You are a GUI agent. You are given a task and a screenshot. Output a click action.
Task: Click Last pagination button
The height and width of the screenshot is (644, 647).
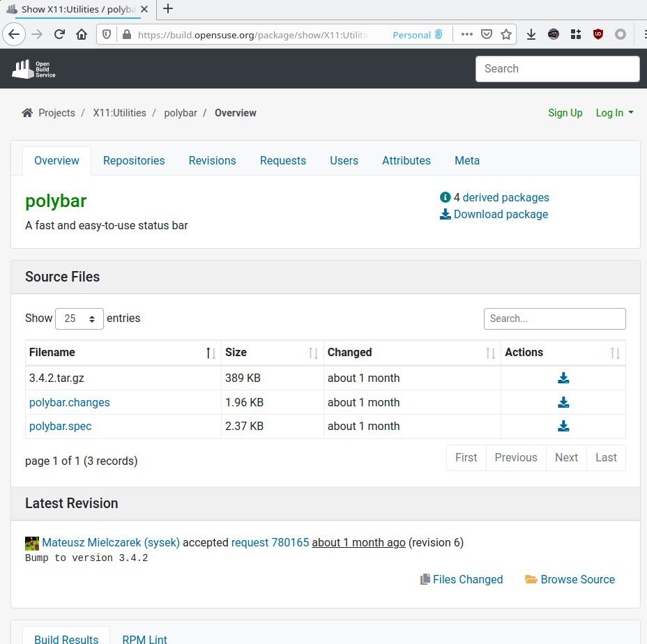coord(606,457)
